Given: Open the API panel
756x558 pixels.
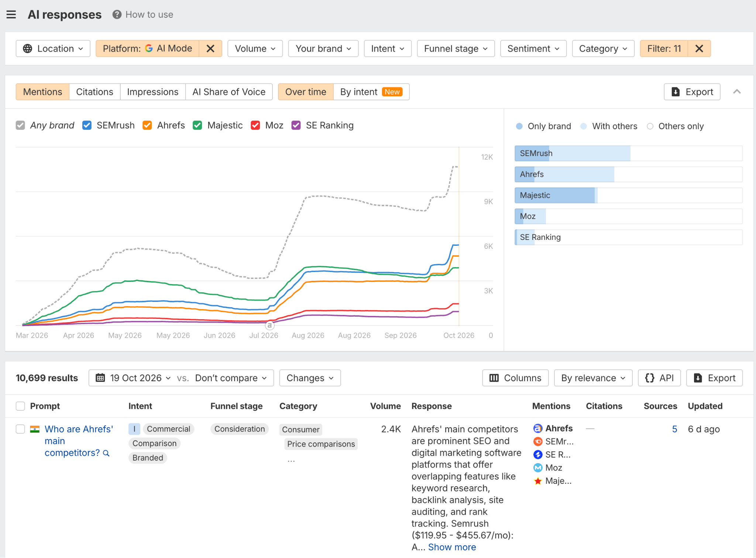Looking at the screenshot, I should click(x=659, y=378).
